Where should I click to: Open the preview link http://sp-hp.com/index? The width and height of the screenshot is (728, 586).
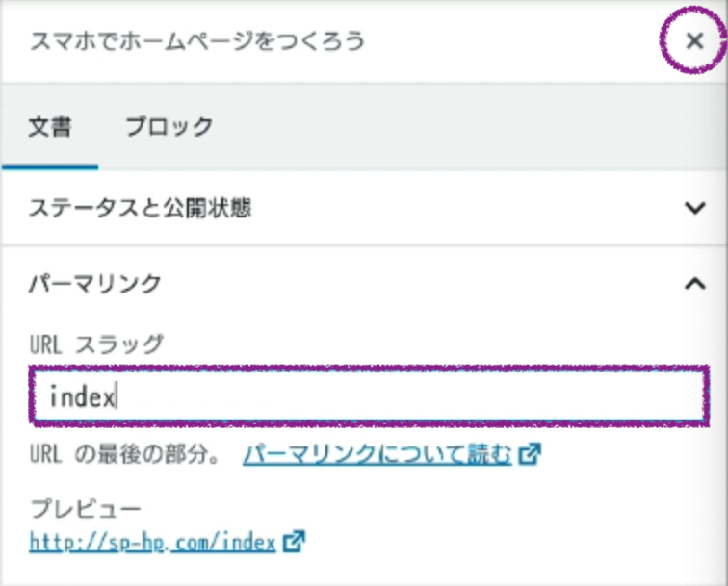point(153,542)
